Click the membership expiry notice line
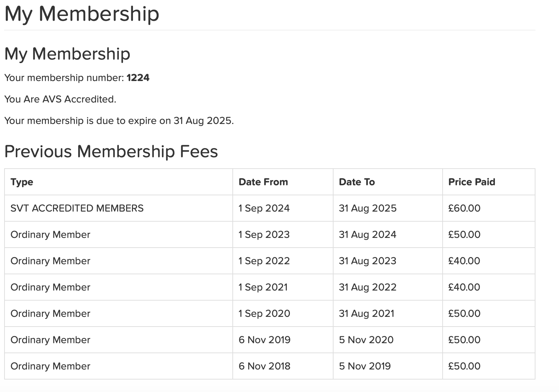559x392 pixels. 119,121
